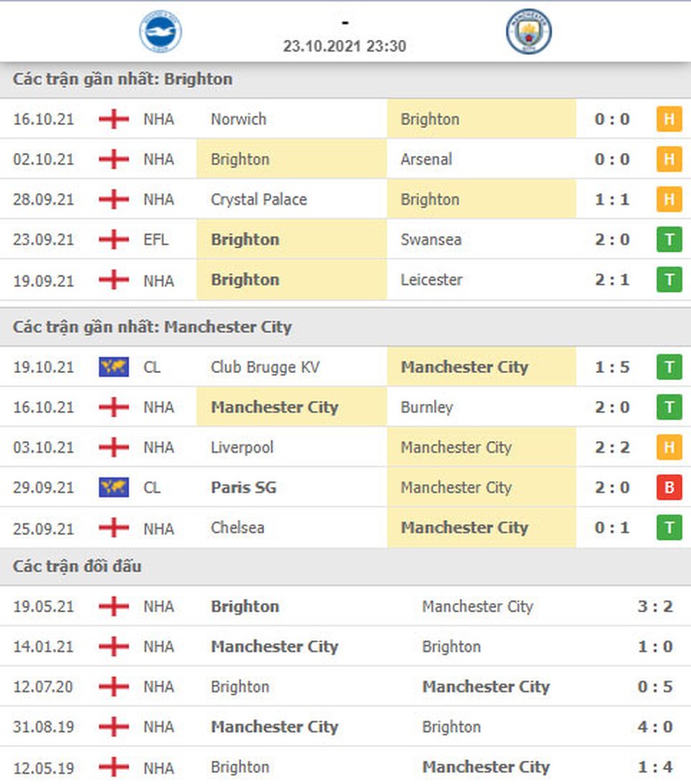Click the CL flag icon for Club Brugge match
This screenshot has width=691, height=784.
coord(113,367)
